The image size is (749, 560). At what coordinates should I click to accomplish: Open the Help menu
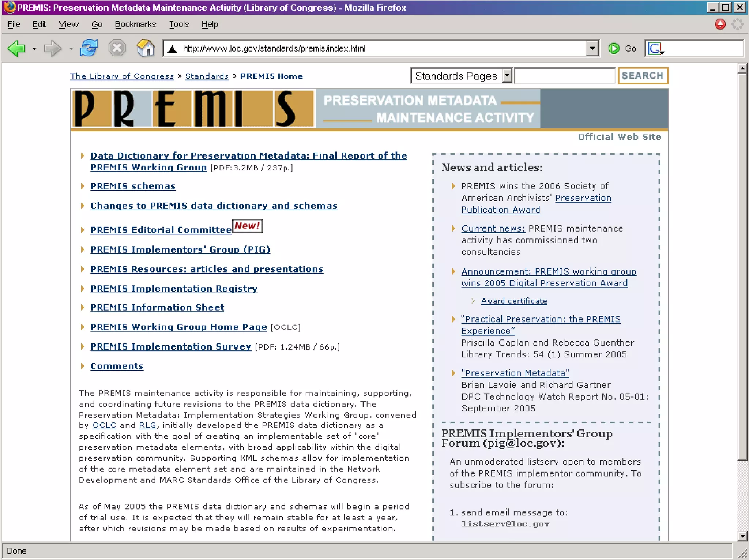(x=210, y=24)
